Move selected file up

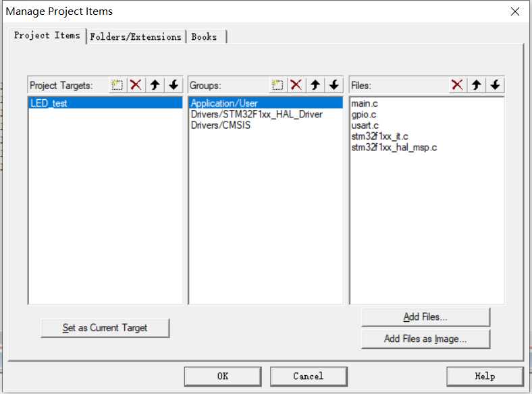click(x=477, y=85)
